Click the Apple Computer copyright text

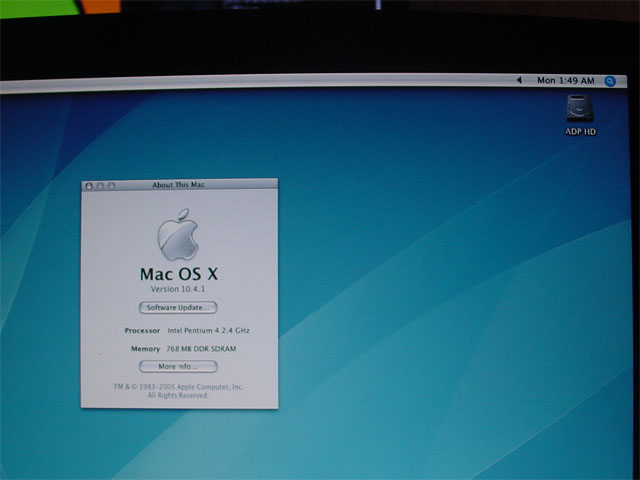tap(178, 387)
